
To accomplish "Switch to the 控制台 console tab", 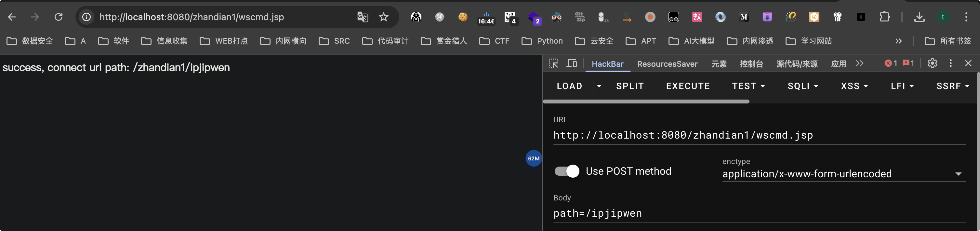I will [x=751, y=64].
